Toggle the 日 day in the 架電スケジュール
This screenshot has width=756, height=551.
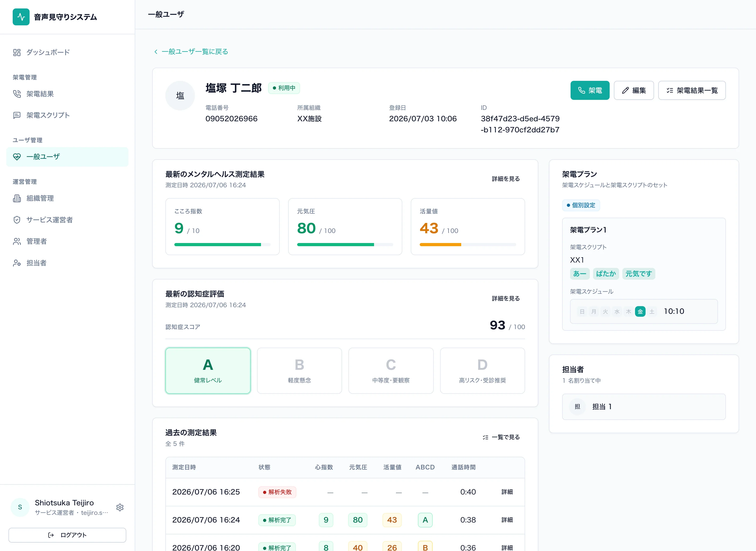(x=582, y=311)
